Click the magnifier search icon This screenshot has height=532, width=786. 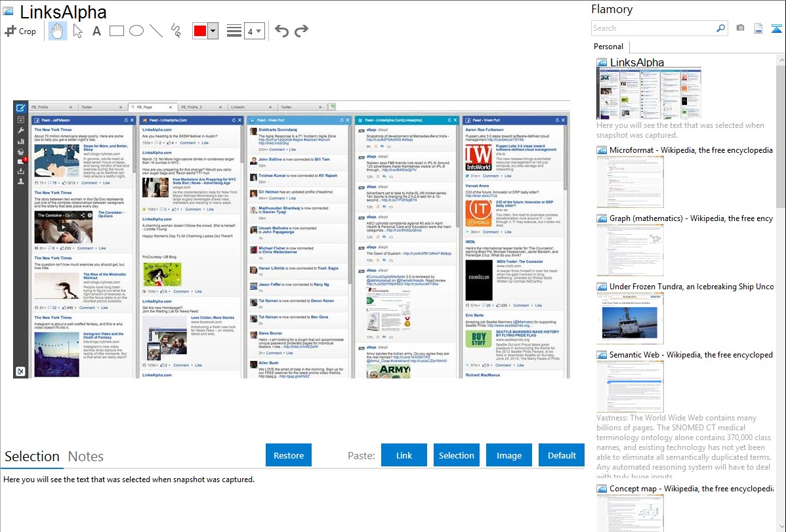coord(720,28)
